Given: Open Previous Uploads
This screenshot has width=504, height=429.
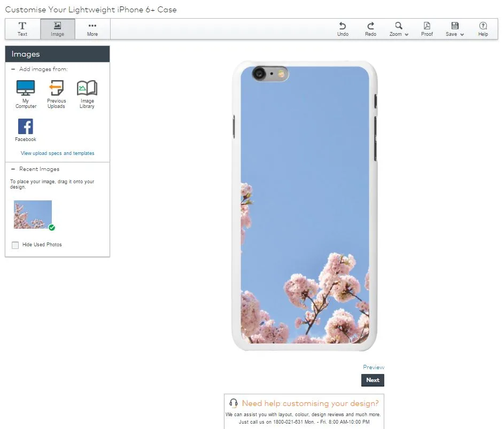Looking at the screenshot, I should click(x=56, y=94).
